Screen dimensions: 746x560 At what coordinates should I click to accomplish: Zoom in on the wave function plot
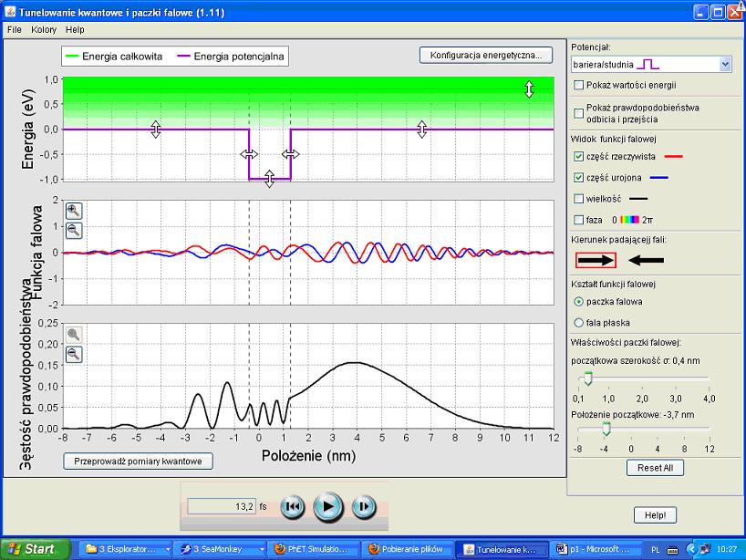tap(74, 211)
